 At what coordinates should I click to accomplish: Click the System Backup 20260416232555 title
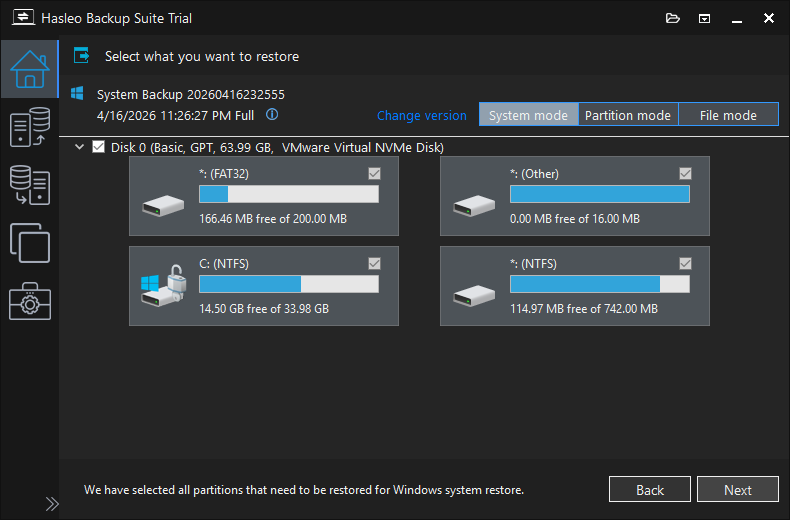coord(191,95)
